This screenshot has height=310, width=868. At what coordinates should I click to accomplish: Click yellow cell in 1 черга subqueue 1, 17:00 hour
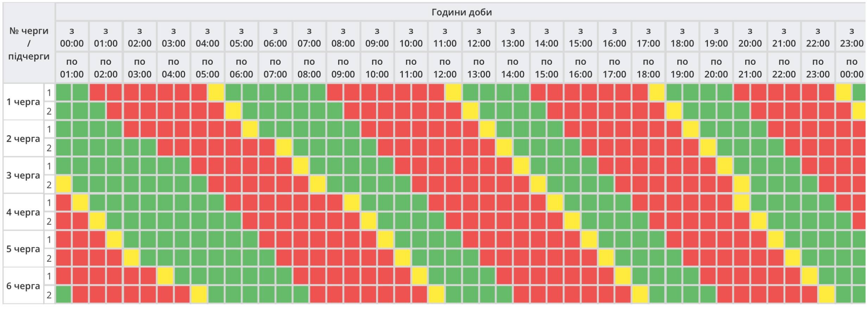(x=657, y=93)
